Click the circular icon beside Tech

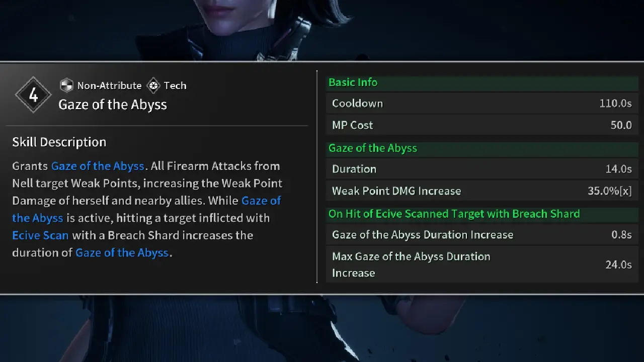(153, 85)
